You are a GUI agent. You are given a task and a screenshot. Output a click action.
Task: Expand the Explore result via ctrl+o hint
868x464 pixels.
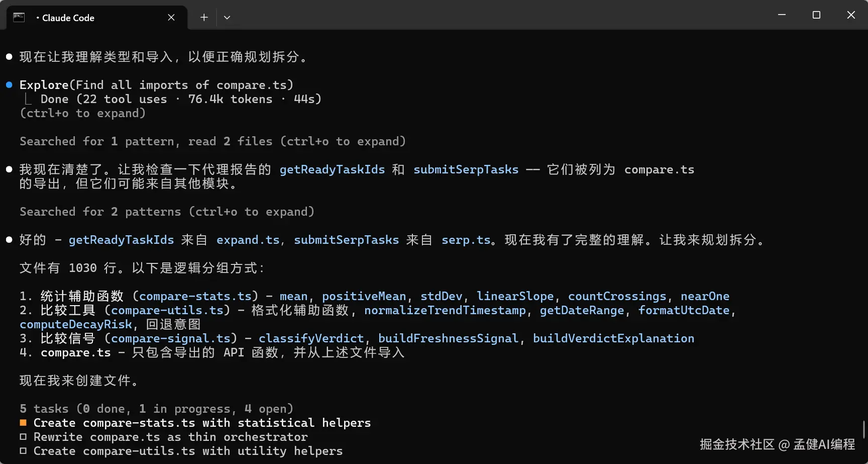[x=82, y=113]
